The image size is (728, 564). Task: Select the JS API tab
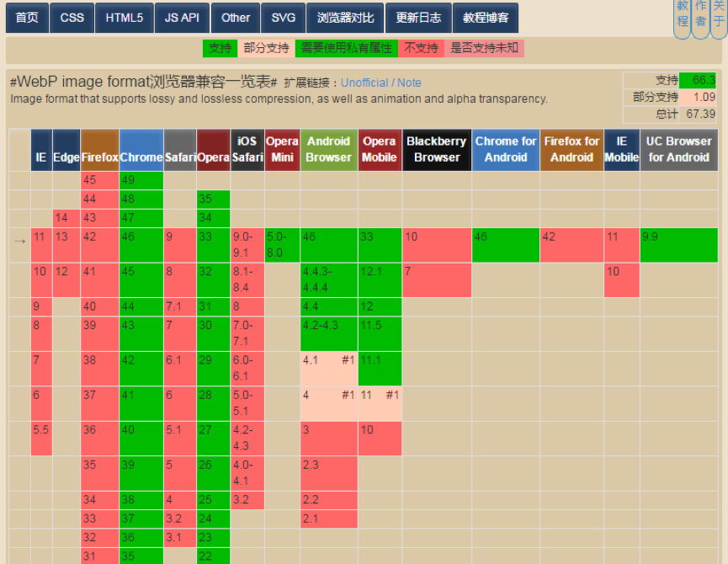click(182, 18)
